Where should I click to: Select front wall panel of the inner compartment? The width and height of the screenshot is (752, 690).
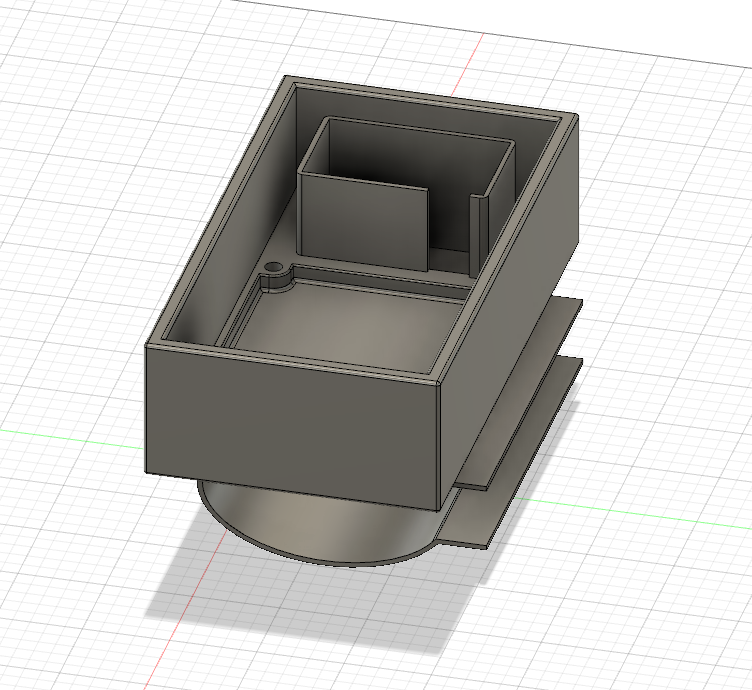click(x=362, y=222)
